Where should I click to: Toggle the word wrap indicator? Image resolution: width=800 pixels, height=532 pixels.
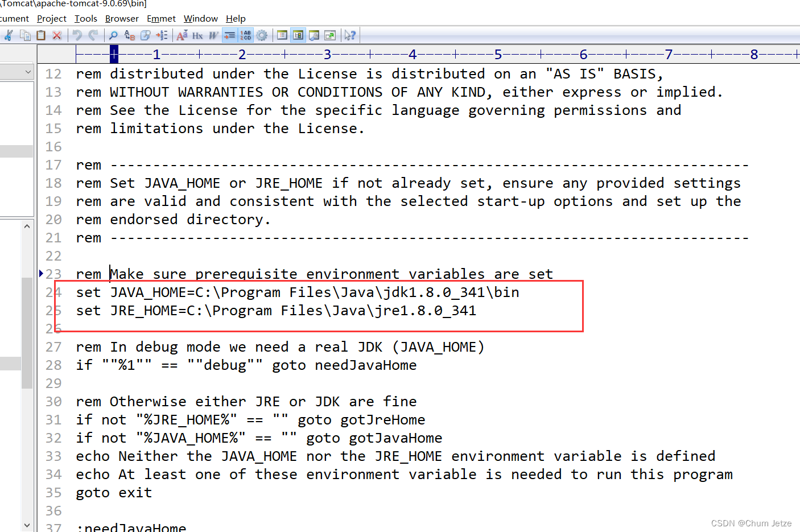click(230, 35)
